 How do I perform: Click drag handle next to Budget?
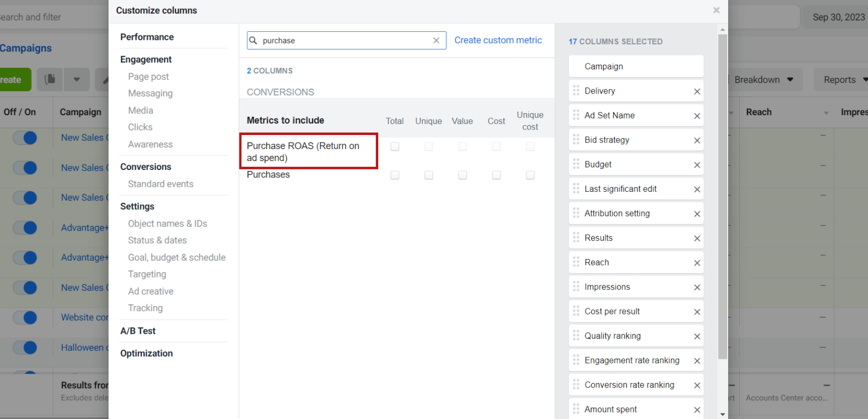point(576,164)
